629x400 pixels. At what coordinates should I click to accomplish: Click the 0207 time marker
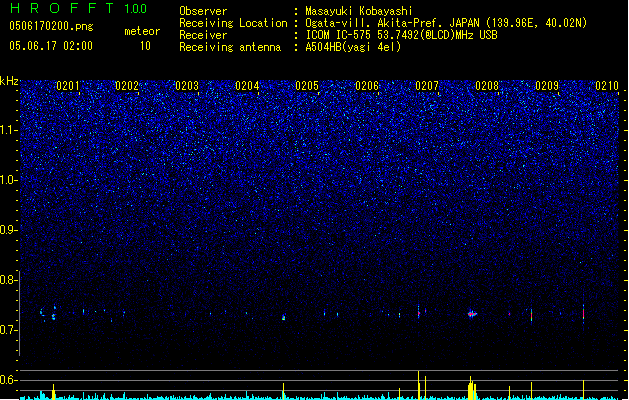click(x=427, y=86)
